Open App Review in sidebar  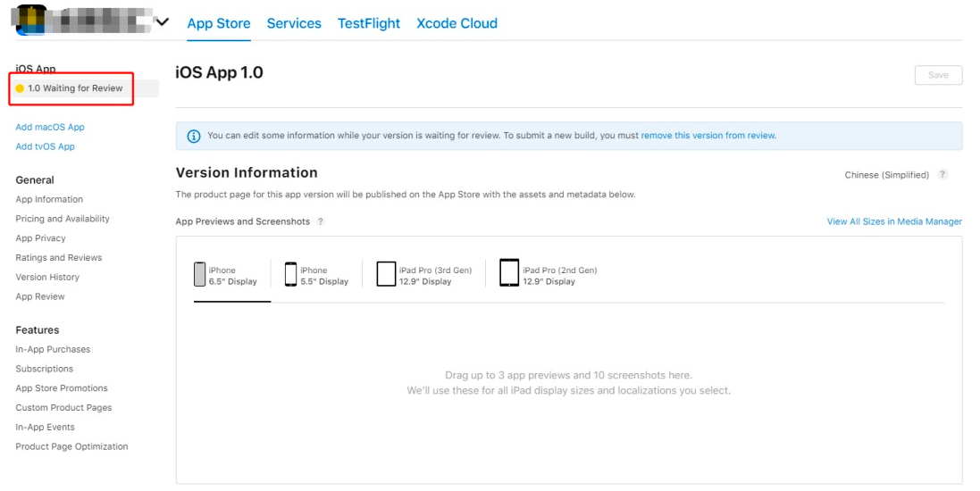[x=40, y=296]
